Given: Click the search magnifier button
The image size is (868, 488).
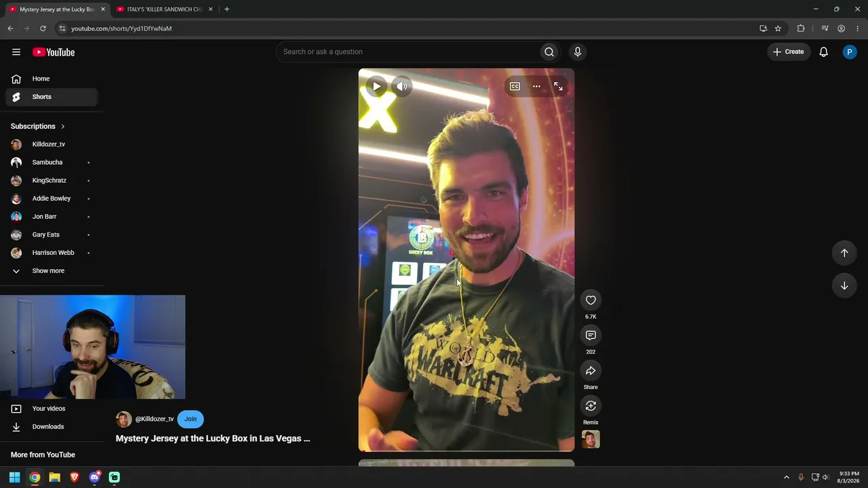Looking at the screenshot, I should tap(549, 52).
